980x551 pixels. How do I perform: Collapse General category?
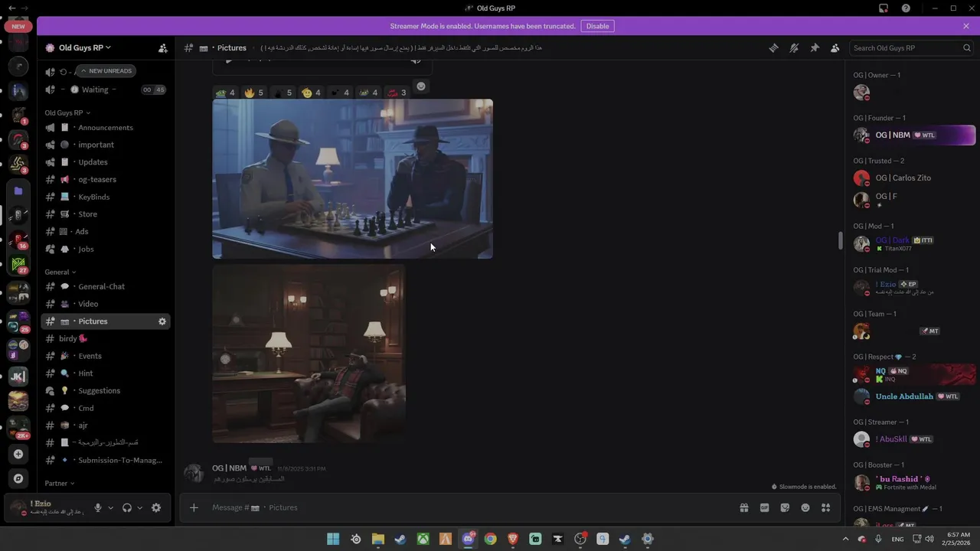(x=60, y=272)
